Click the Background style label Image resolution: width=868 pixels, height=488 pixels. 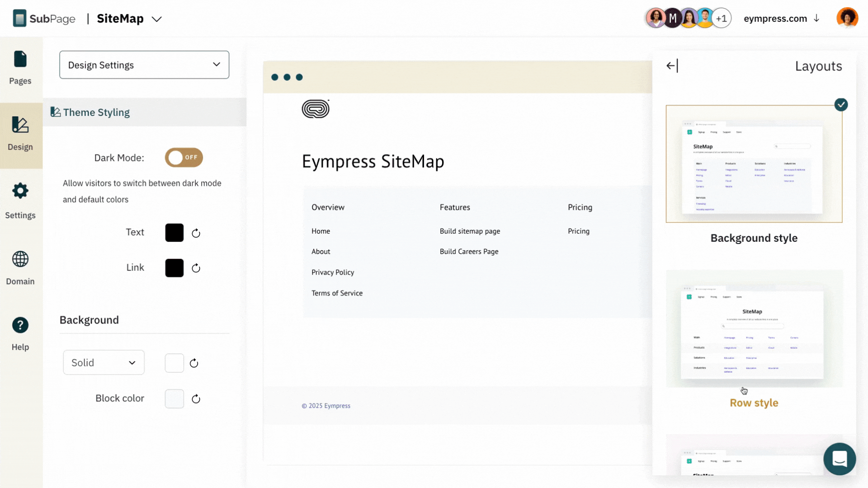click(754, 238)
